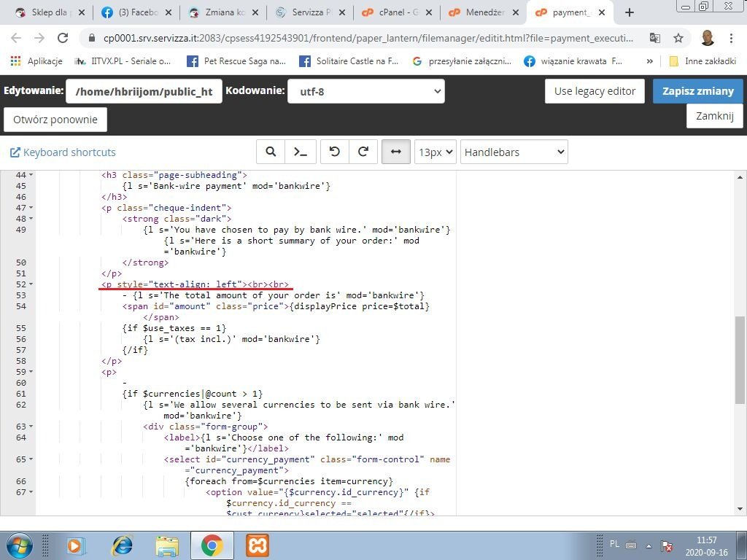
Task: Open Windows Explorer from taskbar
Action: coord(167,545)
